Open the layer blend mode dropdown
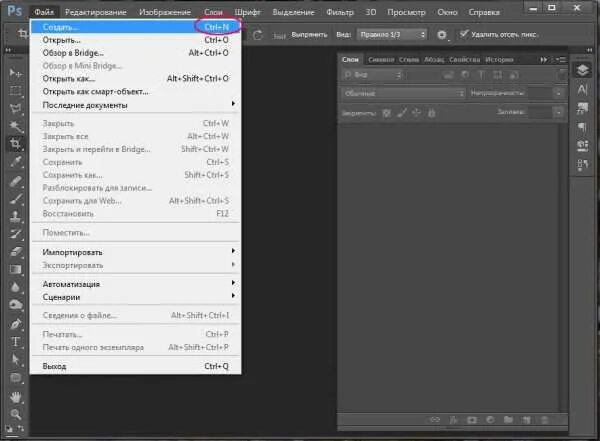This screenshot has height=441, width=600. (403, 93)
